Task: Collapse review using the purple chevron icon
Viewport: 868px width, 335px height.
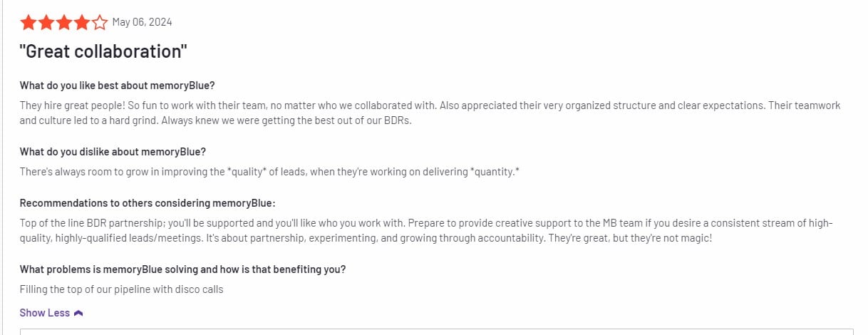Action: (x=78, y=313)
